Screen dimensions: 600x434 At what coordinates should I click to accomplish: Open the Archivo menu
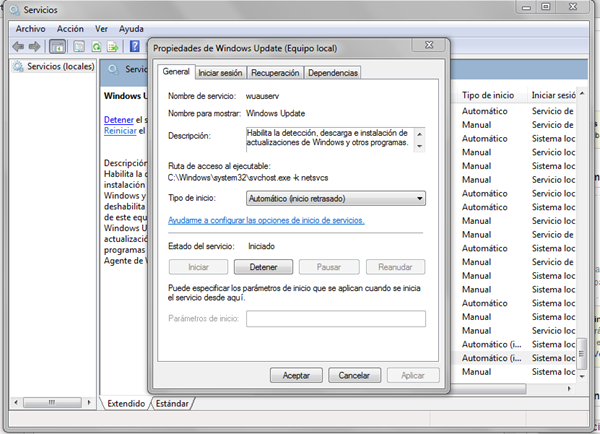click(30, 29)
